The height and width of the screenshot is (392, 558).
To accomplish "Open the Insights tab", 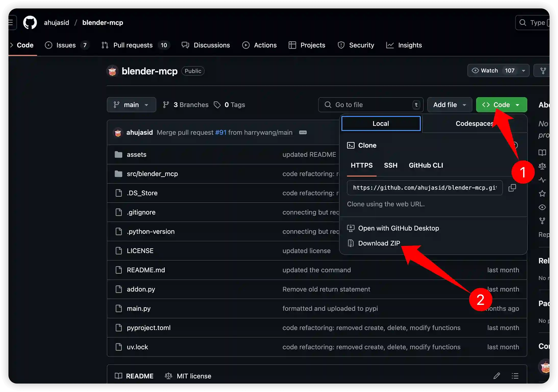I will 404,45.
